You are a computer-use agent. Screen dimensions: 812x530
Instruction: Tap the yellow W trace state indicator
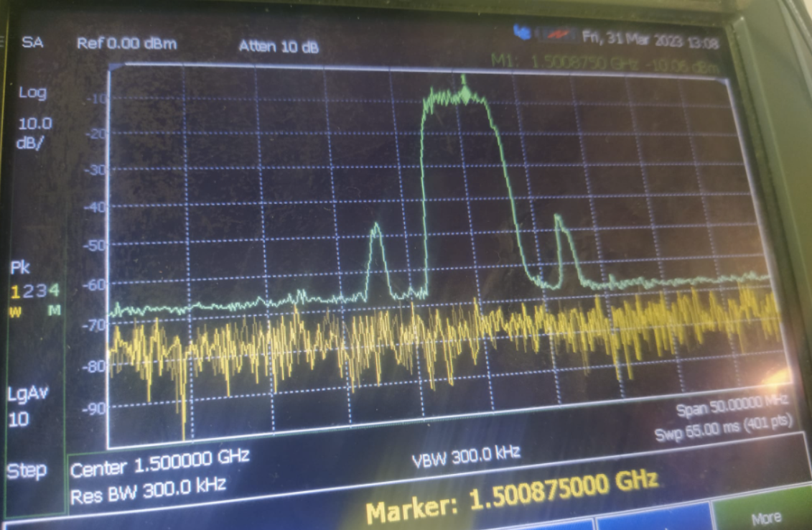pos(14,310)
